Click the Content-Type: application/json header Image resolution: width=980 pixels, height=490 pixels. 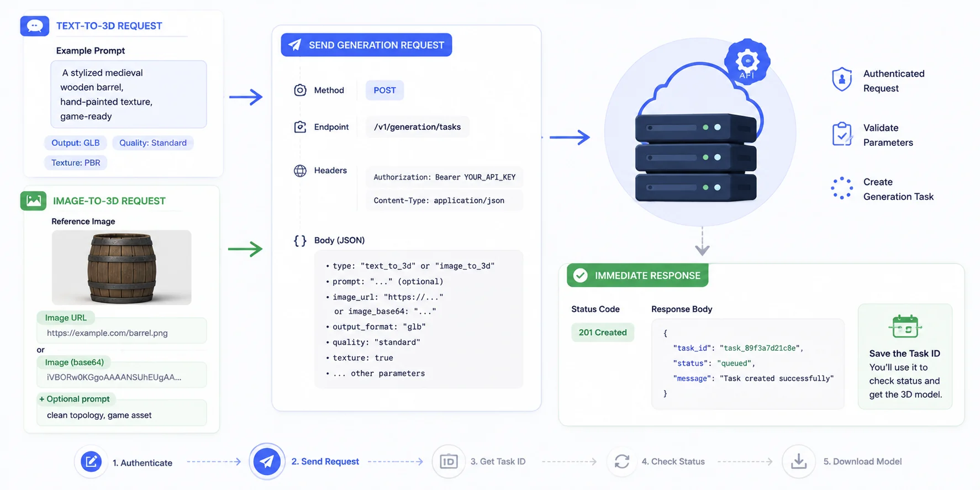[x=444, y=200]
